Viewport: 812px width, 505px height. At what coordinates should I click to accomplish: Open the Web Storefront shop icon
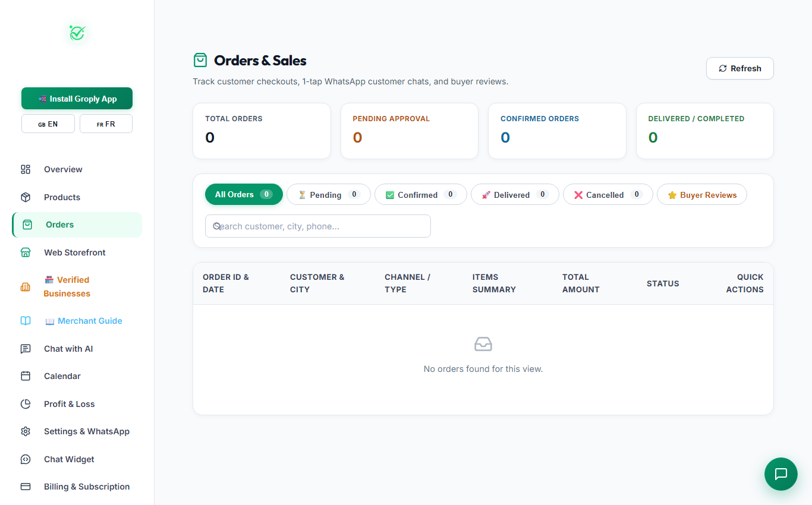pyautogui.click(x=26, y=252)
